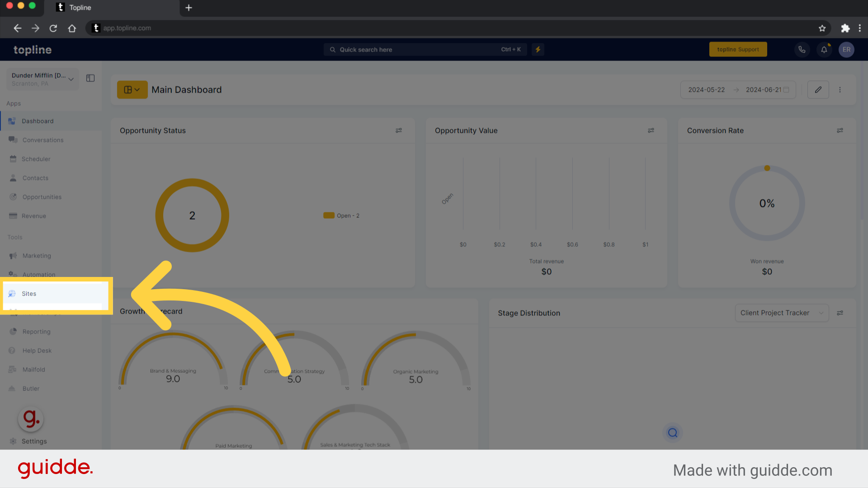This screenshot has width=868, height=488.
Task: Click the topline logo
Action: pos(33,50)
